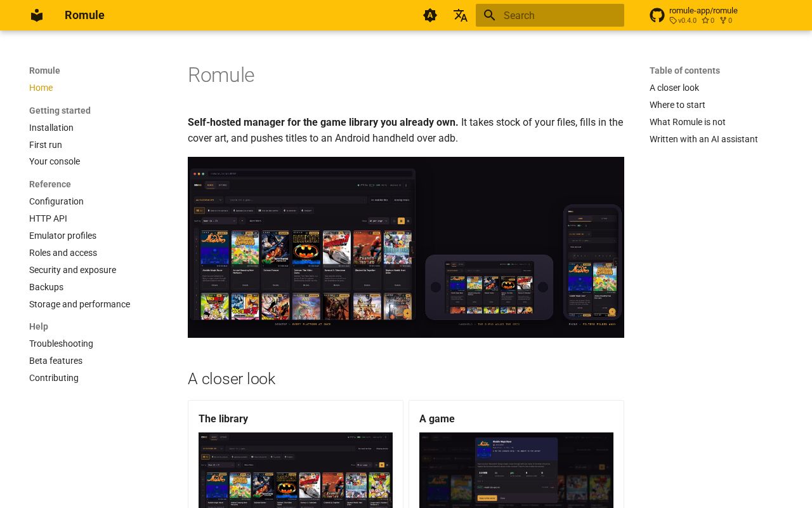
Task: Open the Emulator profiles page
Action: (63, 236)
